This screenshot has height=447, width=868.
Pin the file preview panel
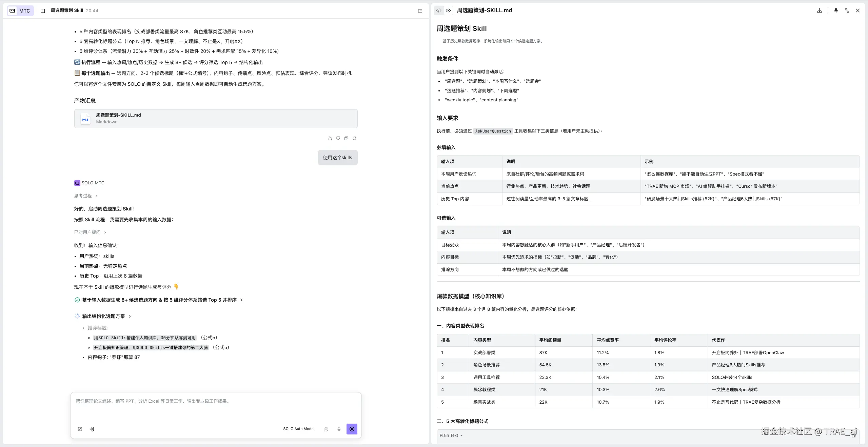(x=836, y=11)
